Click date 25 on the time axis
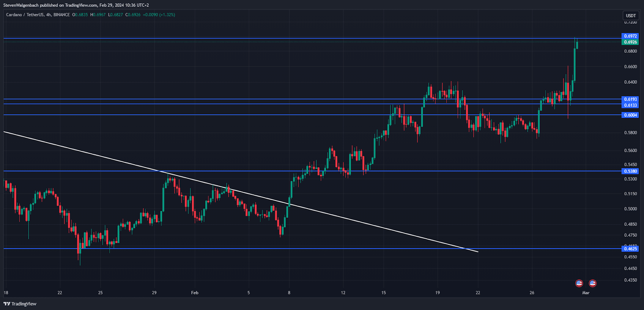 point(100,293)
